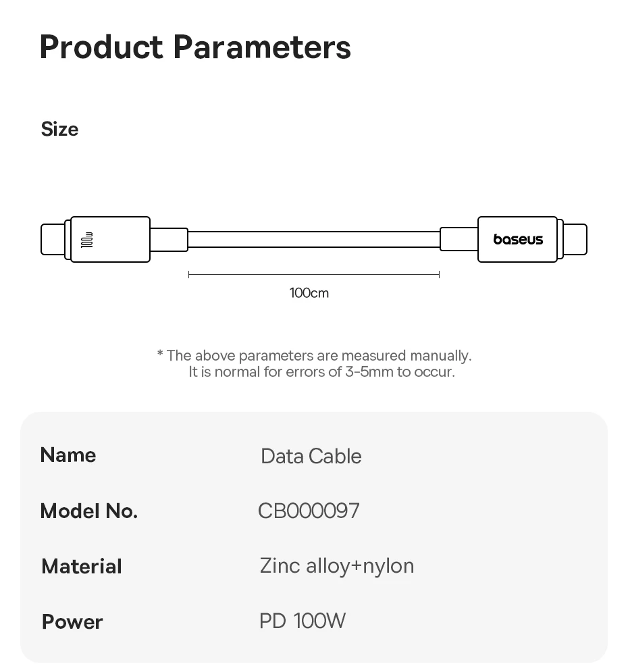Click the left USB-C plug tip

point(53,240)
